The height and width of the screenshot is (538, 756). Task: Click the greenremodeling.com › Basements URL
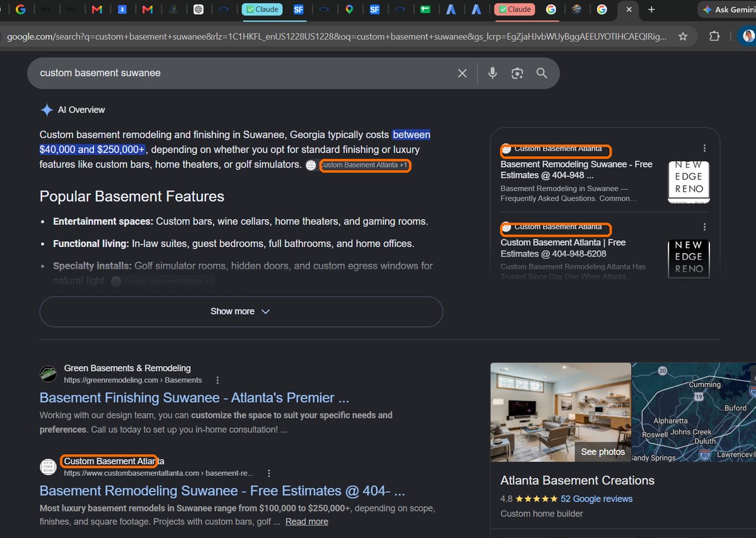tap(133, 380)
